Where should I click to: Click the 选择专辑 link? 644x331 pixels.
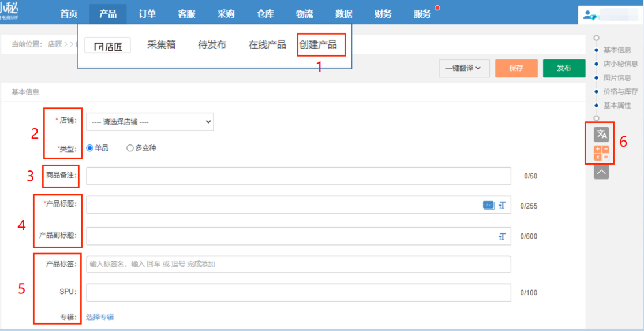click(x=100, y=317)
